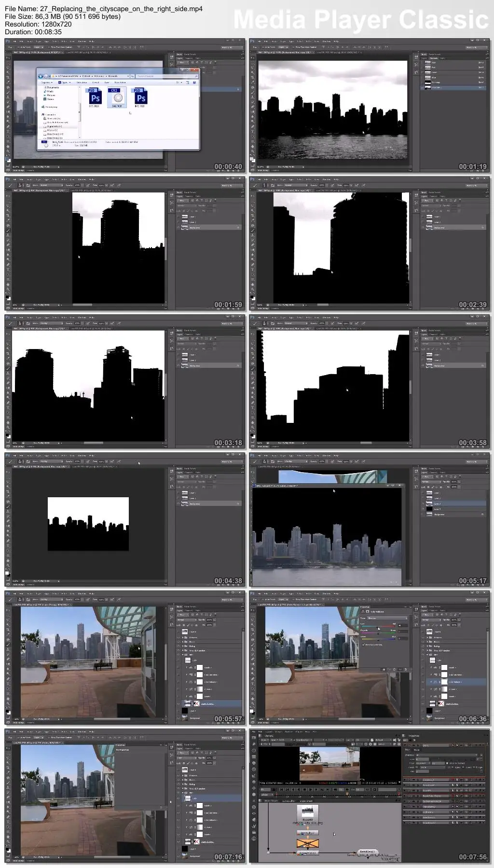Viewport: 494px width, 868px height.
Task: Select the Type tool in the 00:03:58 frame
Action: pos(252,407)
